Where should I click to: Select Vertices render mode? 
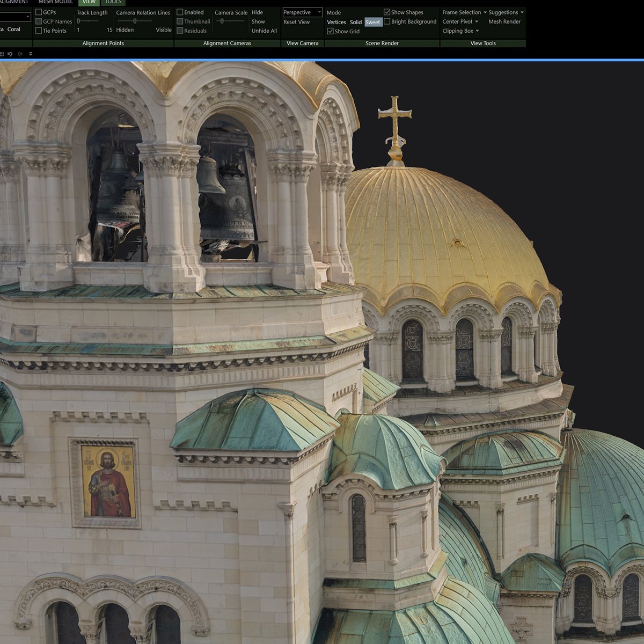[336, 22]
